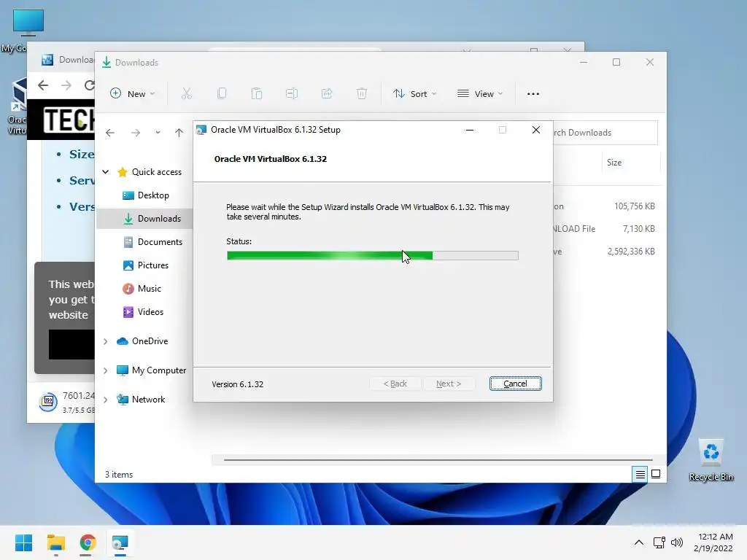This screenshot has width=747, height=560.
Task: Open Videos in navigation pane
Action: point(143,312)
